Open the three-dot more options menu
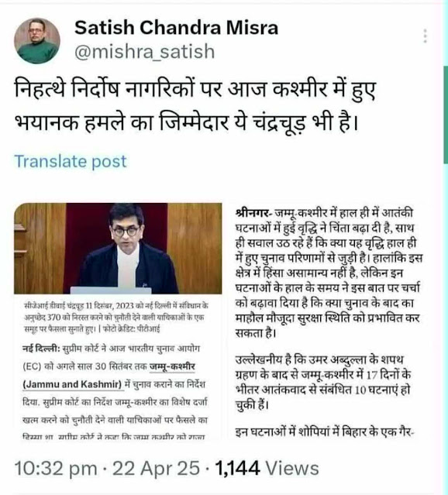The width and height of the screenshot is (448, 495). tap(426, 36)
